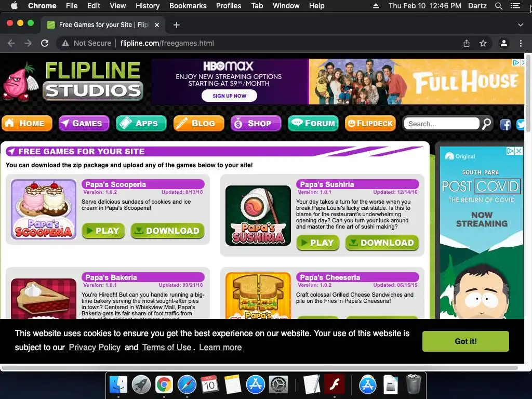The width and height of the screenshot is (532, 399).
Task: Open Calendar from the dock
Action: pyautogui.click(x=209, y=385)
